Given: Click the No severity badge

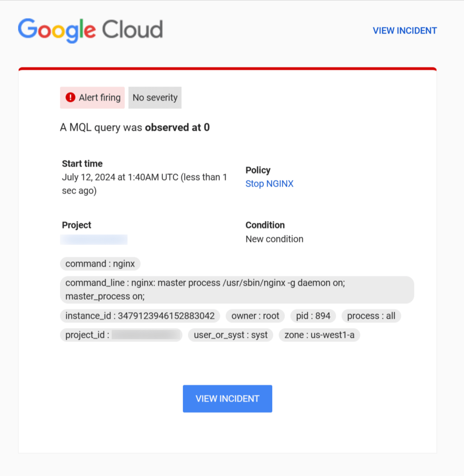Looking at the screenshot, I should click(x=155, y=97).
